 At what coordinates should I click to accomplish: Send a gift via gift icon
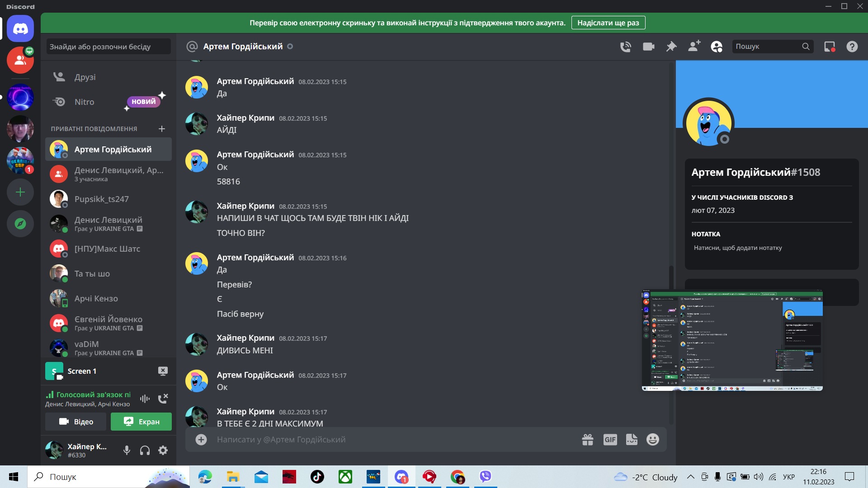pos(588,440)
